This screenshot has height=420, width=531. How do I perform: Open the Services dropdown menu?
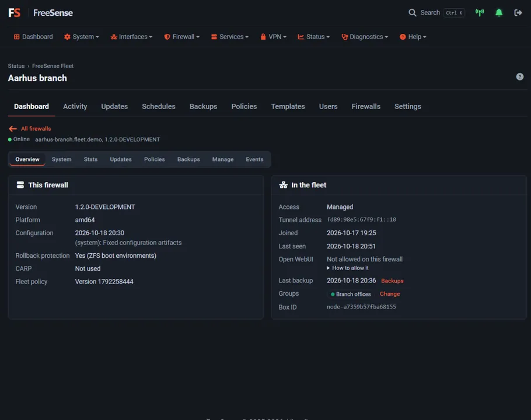click(x=229, y=37)
